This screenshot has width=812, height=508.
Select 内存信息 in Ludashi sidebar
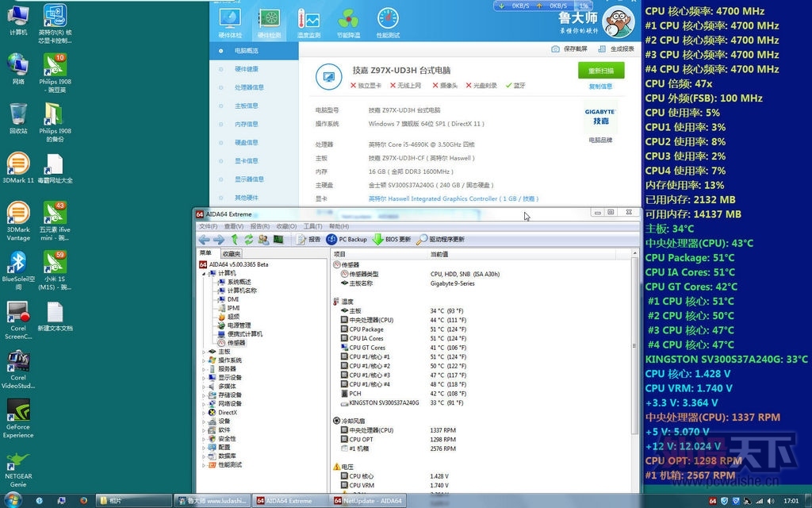coord(247,125)
